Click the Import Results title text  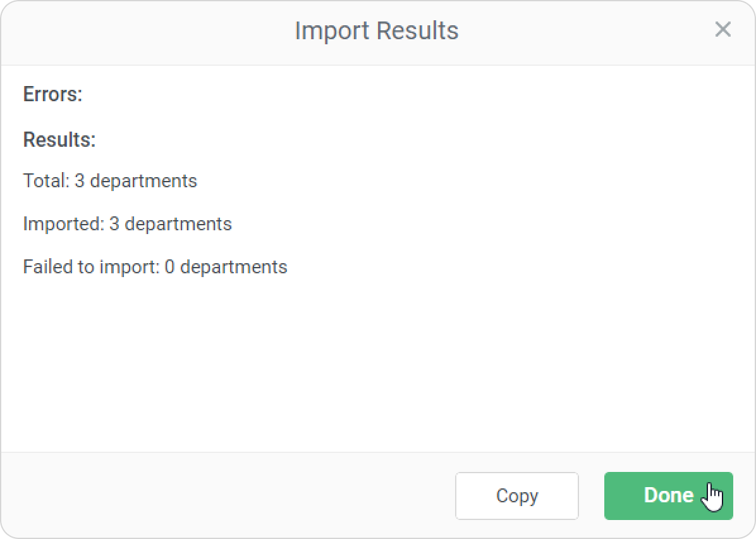377,30
